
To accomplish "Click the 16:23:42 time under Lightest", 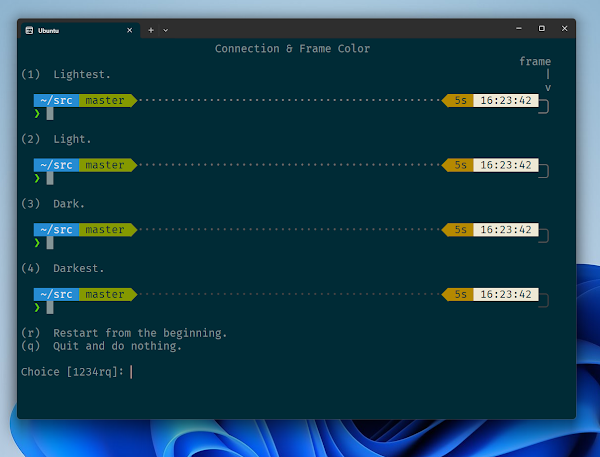I will 506,100.
